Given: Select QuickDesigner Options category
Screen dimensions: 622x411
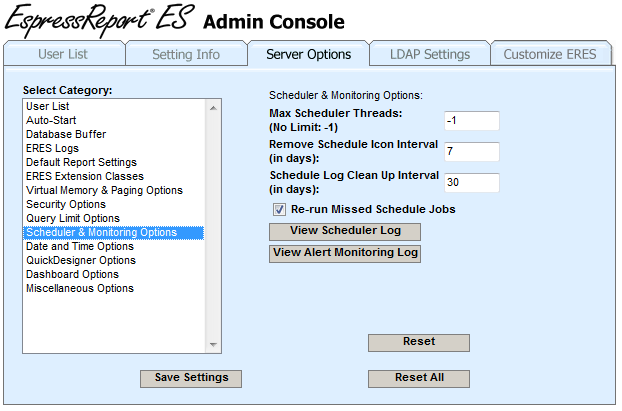Looking at the screenshot, I should point(114,260).
